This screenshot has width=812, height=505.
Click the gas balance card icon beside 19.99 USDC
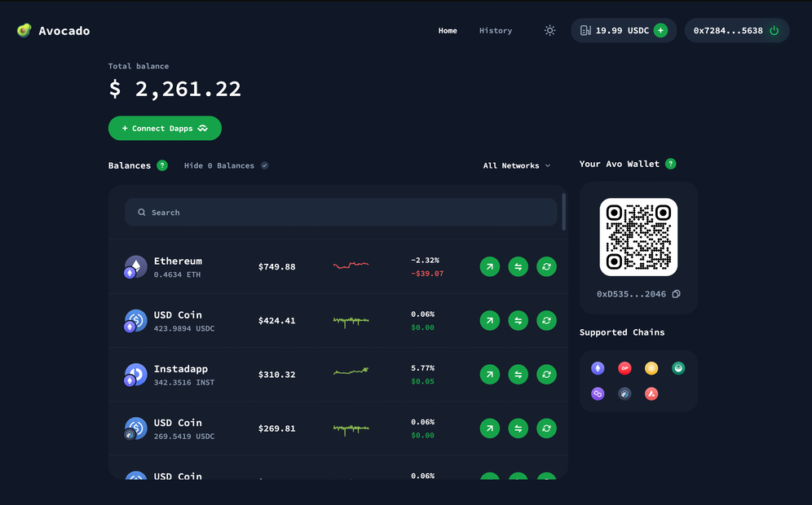[585, 30]
